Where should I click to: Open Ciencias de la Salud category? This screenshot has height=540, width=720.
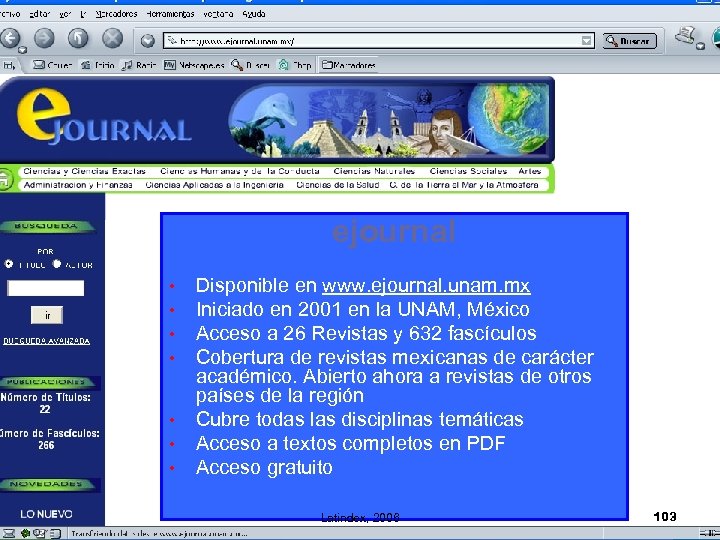pos(338,185)
